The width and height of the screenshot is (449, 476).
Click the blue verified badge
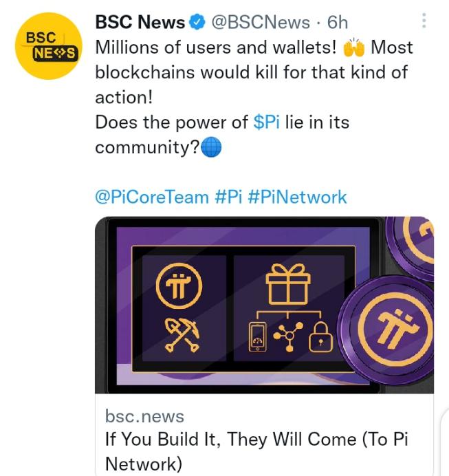196,23
